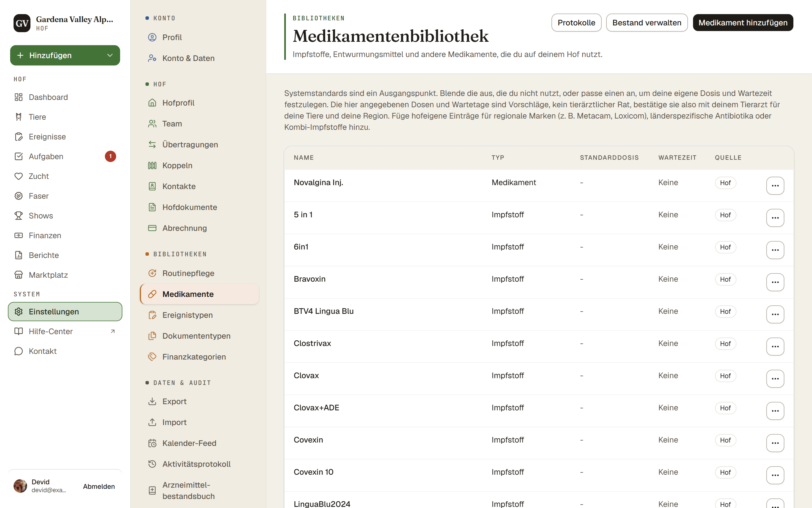Screen dimensions: 812x508
Task: Click the Routinepflege icon
Action: (152, 273)
